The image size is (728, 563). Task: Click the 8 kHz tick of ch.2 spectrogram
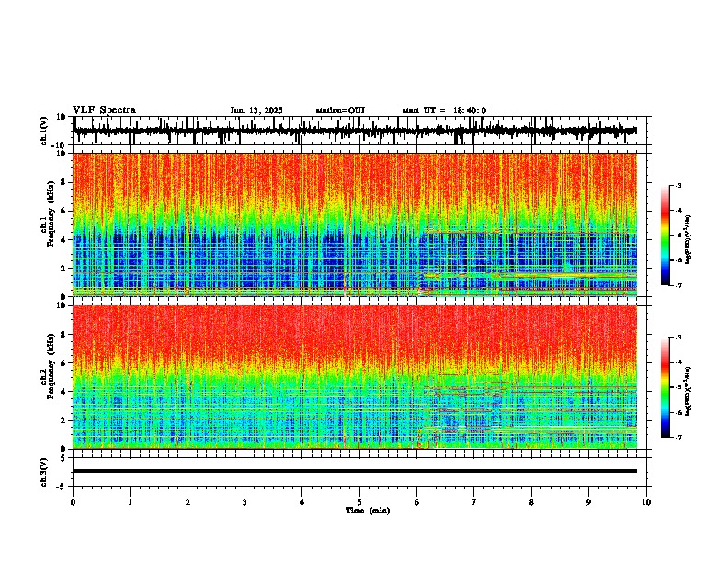click(64, 335)
